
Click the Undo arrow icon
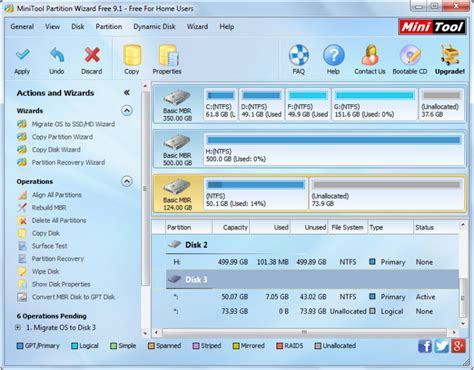coord(57,55)
